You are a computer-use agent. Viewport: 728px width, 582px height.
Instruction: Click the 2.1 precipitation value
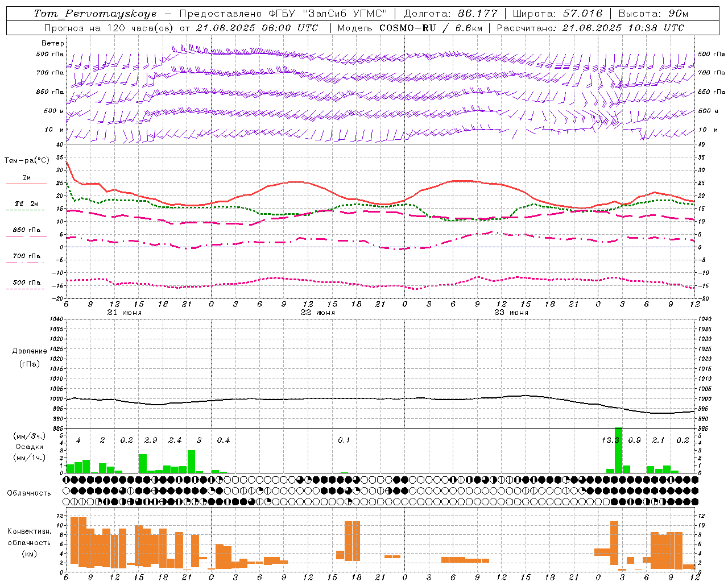(x=659, y=440)
